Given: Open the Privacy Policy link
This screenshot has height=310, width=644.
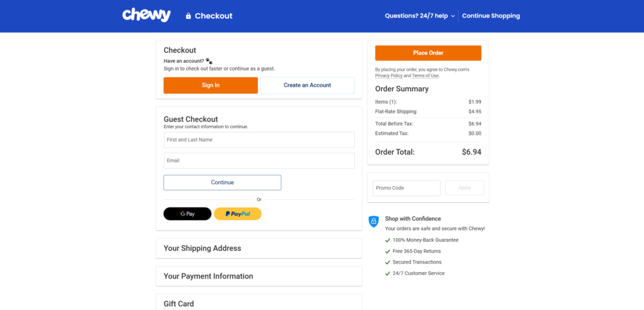Looking at the screenshot, I should click(389, 76).
